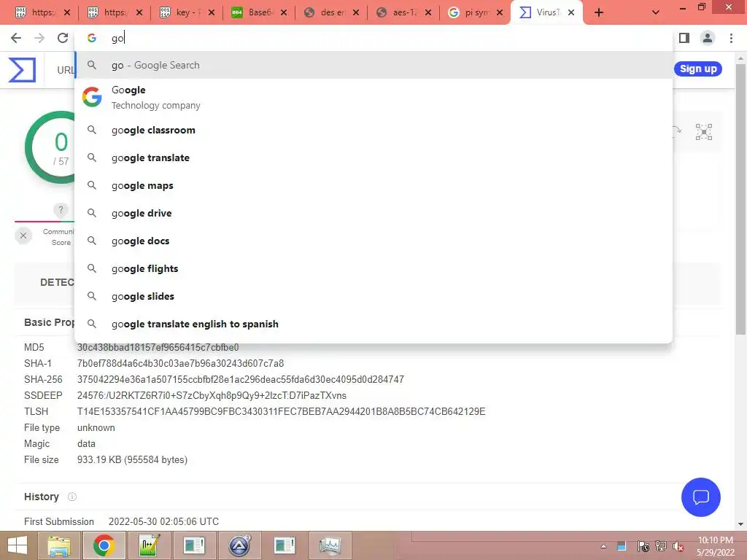
Task: Click the community score question mark
Action: [61, 209]
